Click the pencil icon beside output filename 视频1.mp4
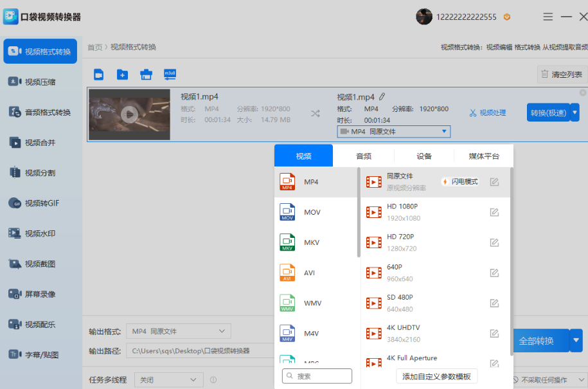This screenshot has width=588, height=389. pyautogui.click(x=382, y=96)
